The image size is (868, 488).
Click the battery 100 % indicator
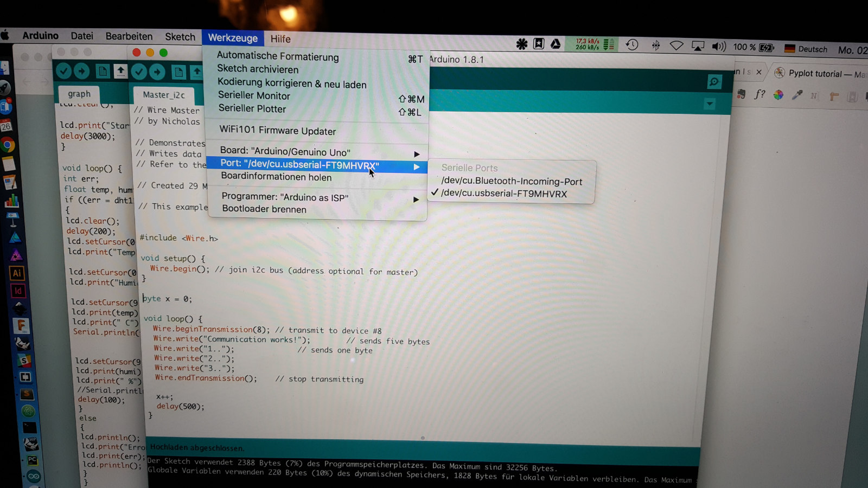coord(754,48)
